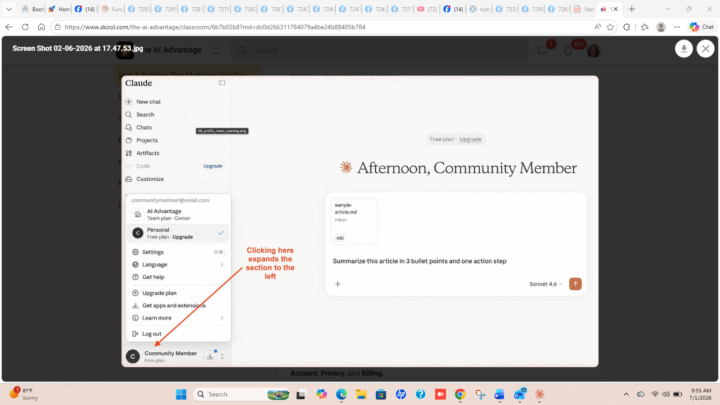Viewport: 720px width, 405px height.
Task: Toggle the profile menu up-down chevron
Action: [x=222, y=356]
